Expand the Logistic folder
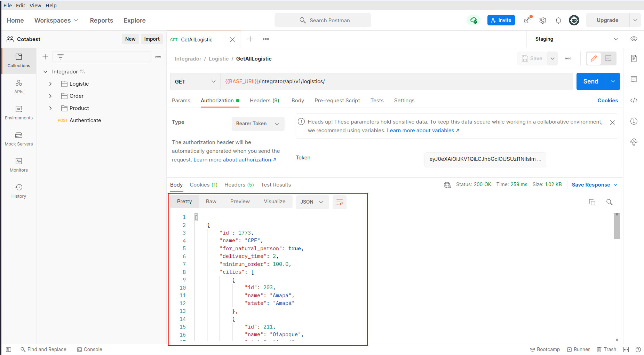 tap(50, 84)
